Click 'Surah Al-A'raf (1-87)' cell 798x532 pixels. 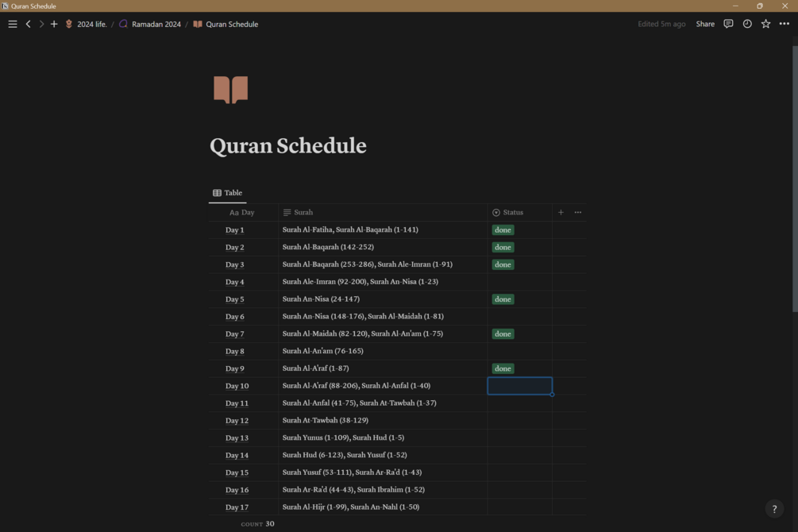coord(383,368)
